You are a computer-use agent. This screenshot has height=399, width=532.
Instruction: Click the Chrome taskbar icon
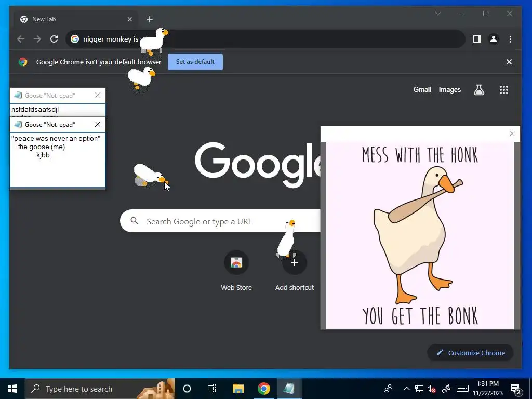(263, 389)
